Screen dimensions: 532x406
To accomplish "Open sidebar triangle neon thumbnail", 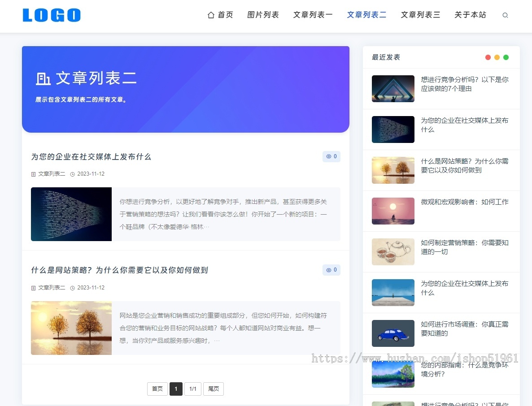I will [x=393, y=89].
